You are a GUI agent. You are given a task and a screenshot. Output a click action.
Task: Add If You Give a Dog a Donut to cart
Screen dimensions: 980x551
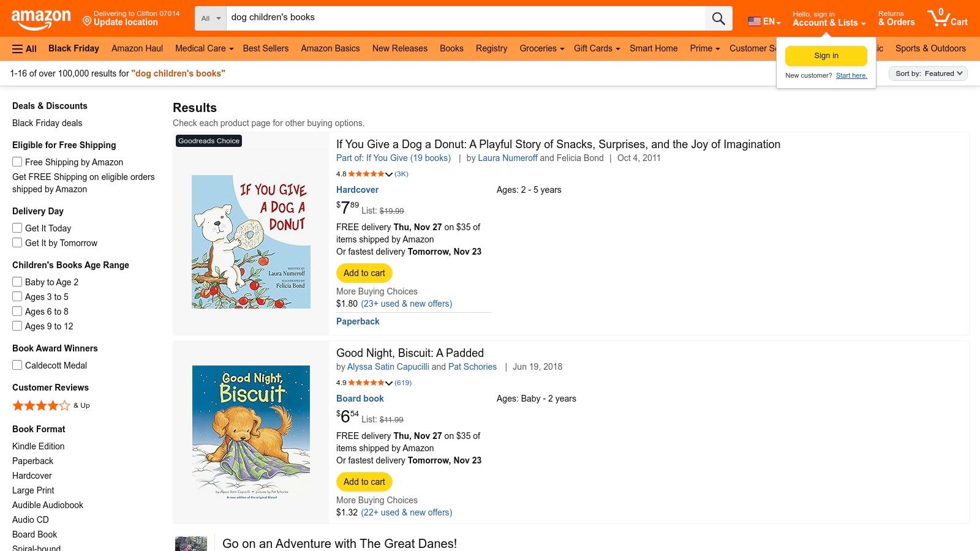[364, 273]
